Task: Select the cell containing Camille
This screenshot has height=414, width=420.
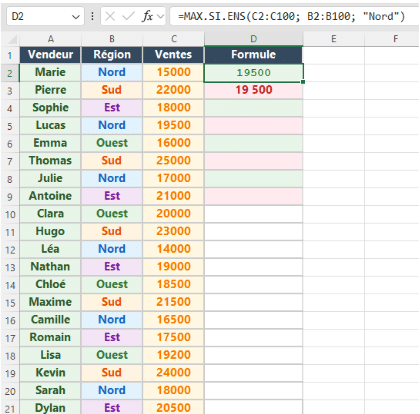Action: pos(50,320)
